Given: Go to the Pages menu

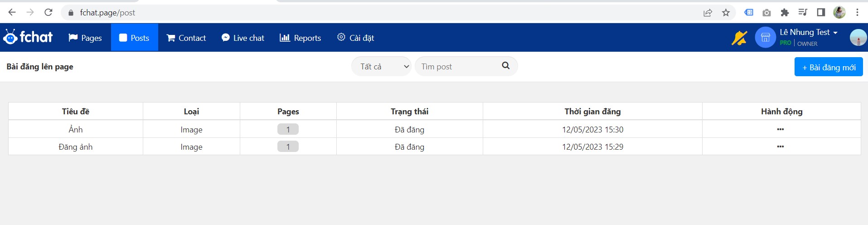Looking at the screenshot, I should click(85, 38).
